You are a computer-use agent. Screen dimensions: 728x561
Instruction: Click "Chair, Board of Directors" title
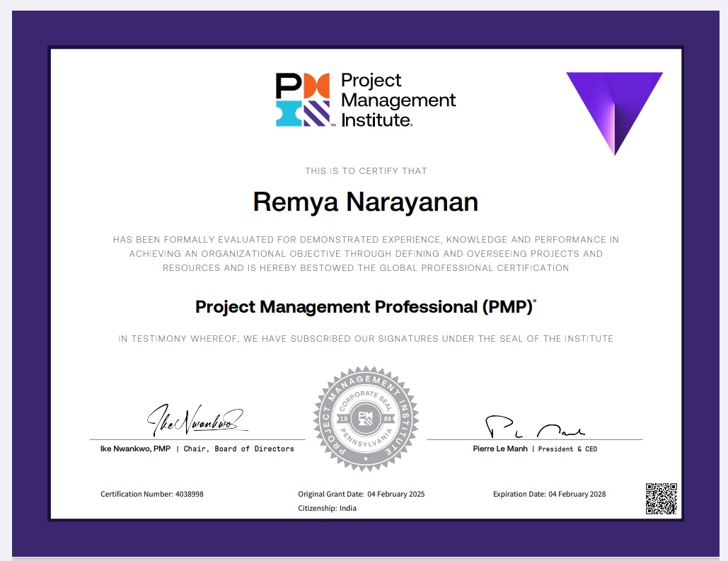click(238, 449)
